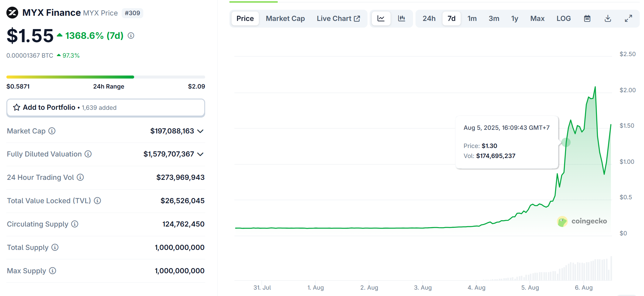Click the info icon beside 7d percentage change
644x296 pixels.
(x=131, y=36)
